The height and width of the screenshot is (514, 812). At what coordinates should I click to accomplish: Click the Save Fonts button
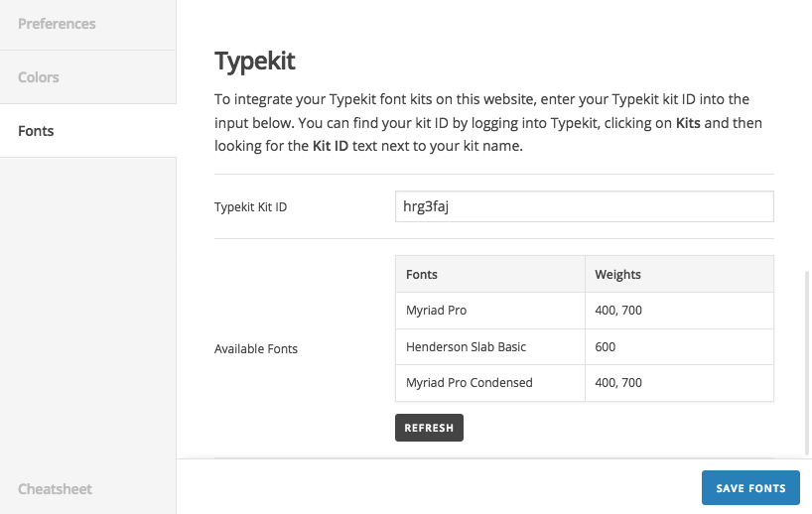[x=750, y=488]
